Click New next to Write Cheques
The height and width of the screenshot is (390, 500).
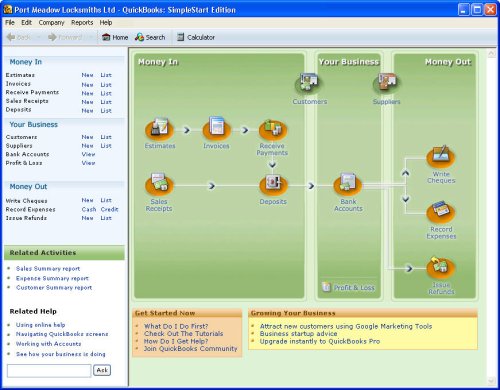87,200
